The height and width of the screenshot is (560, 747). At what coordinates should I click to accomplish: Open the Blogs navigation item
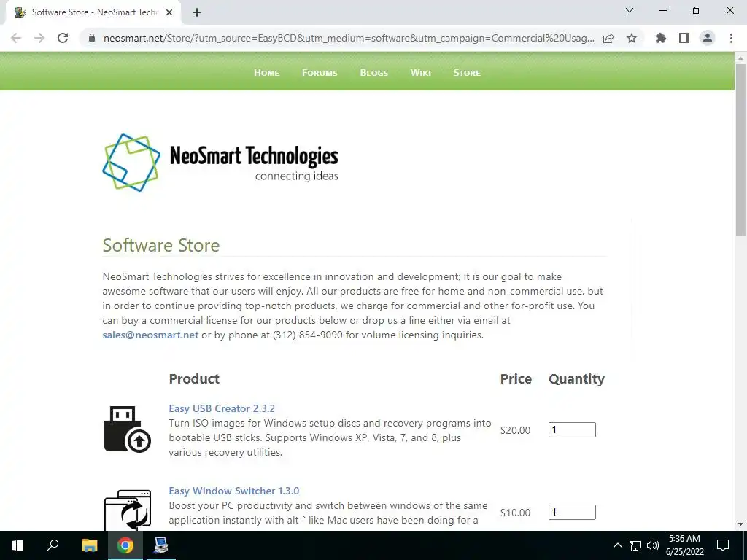374,72
